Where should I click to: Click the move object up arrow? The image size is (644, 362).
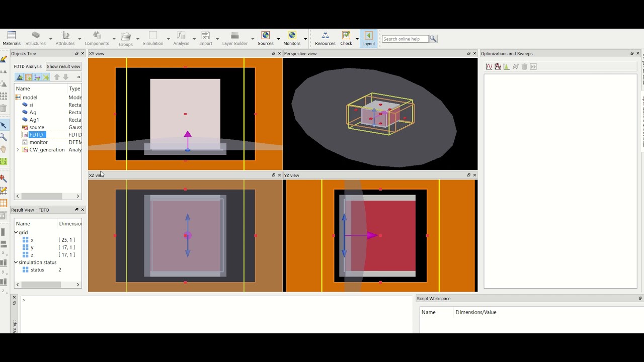click(x=57, y=77)
